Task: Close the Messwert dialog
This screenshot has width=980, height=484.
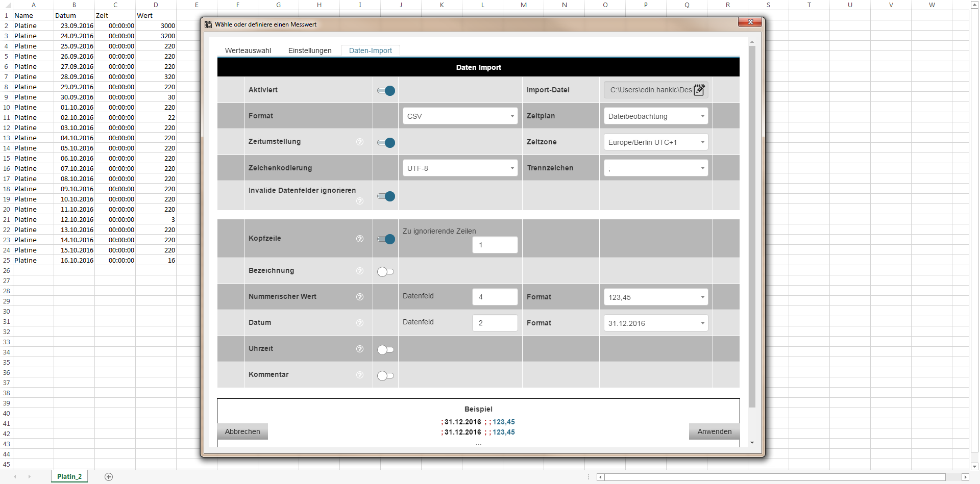Action: (x=750, y=22)
